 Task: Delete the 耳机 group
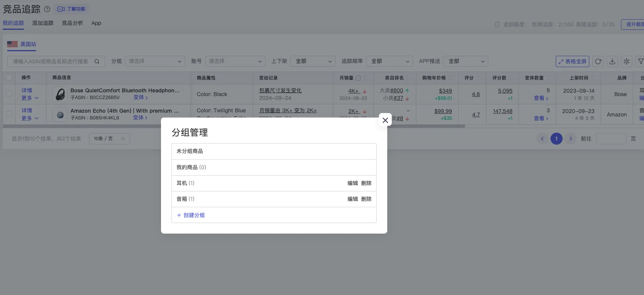tap(366, 183)
